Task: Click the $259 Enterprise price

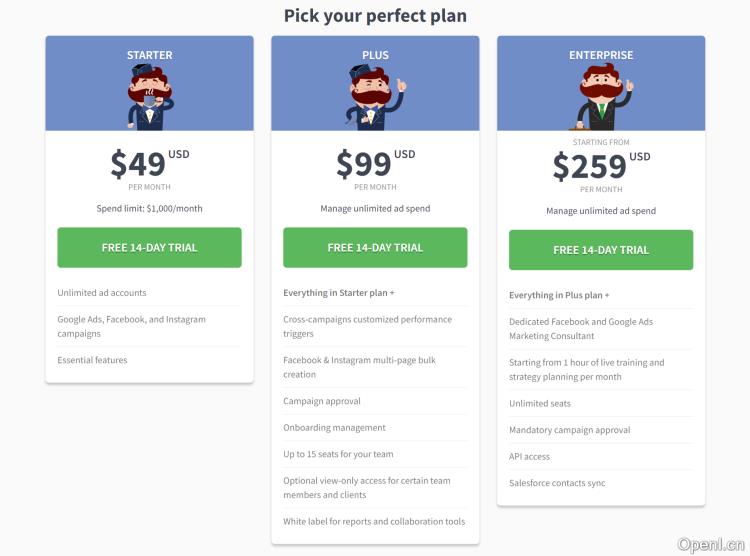Action: click(x=590, y=166)
